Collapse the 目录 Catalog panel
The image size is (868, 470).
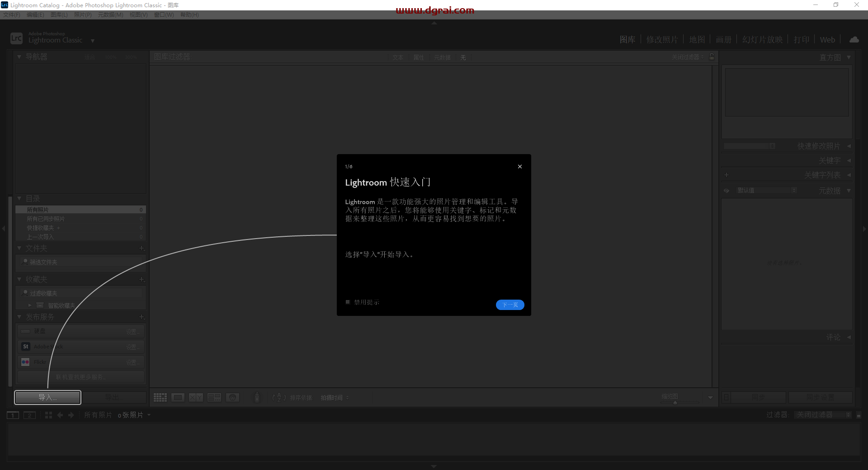19,198
